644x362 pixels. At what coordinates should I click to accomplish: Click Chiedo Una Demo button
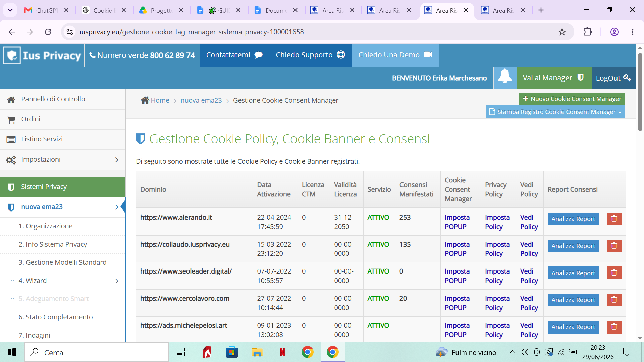pyautogui.click(x=395, y=55)
